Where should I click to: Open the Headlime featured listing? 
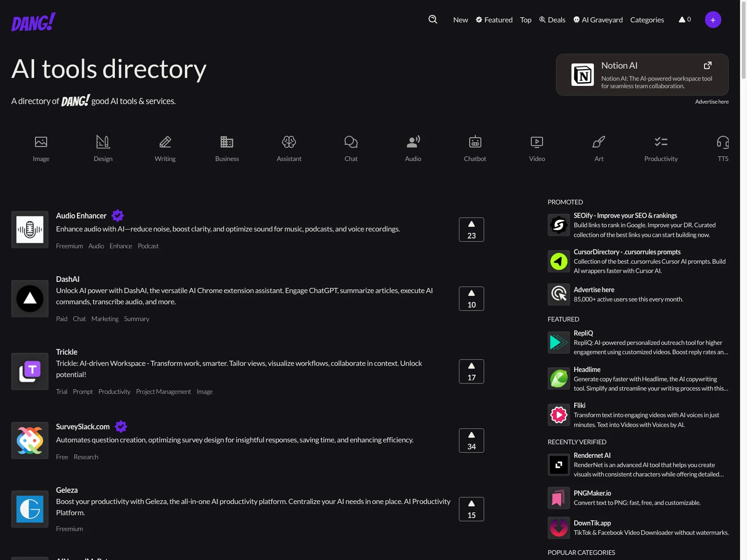tap(638, 379)
